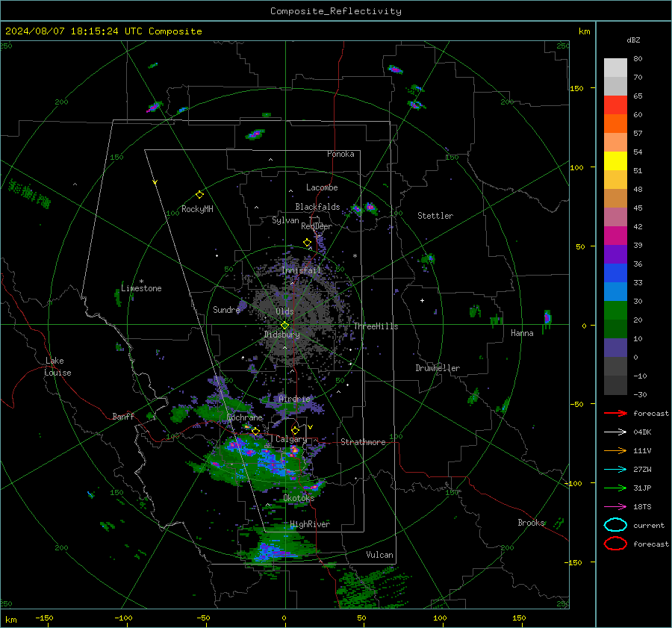The width and height of the screenshot is (672, 628).
Task: Select the magenta swatch between 42 and 39
Action: [615, 236]
